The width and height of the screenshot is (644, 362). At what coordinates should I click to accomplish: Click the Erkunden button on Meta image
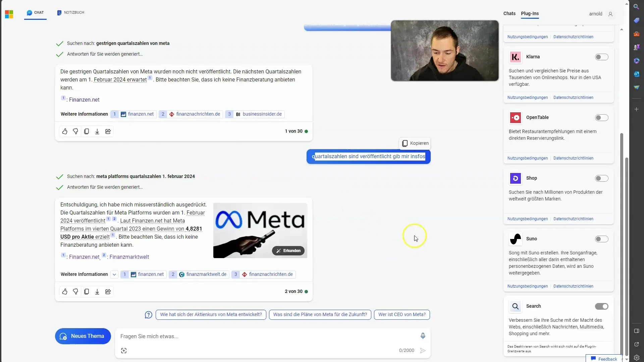(x=288, y=250)
